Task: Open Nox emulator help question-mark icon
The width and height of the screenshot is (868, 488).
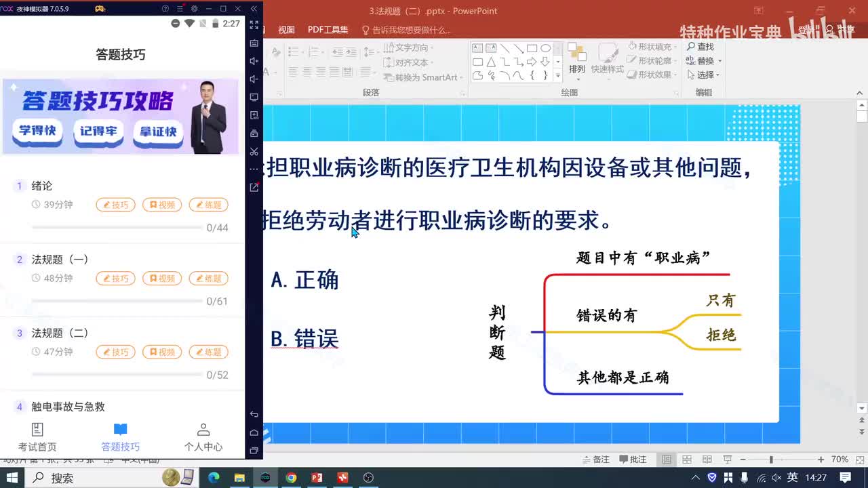Action: [165, 9]
